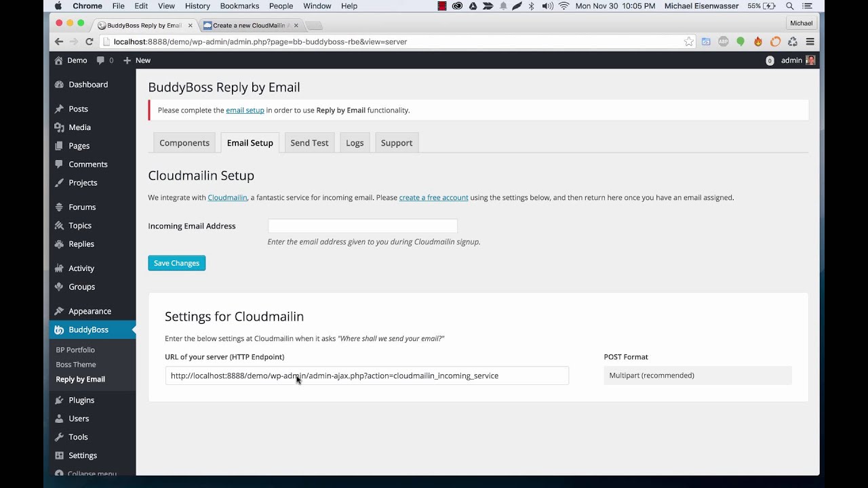Viewport: 868px width, 488px height.
Task: Open the bluetooth status menu
Action: coord(531,6)
